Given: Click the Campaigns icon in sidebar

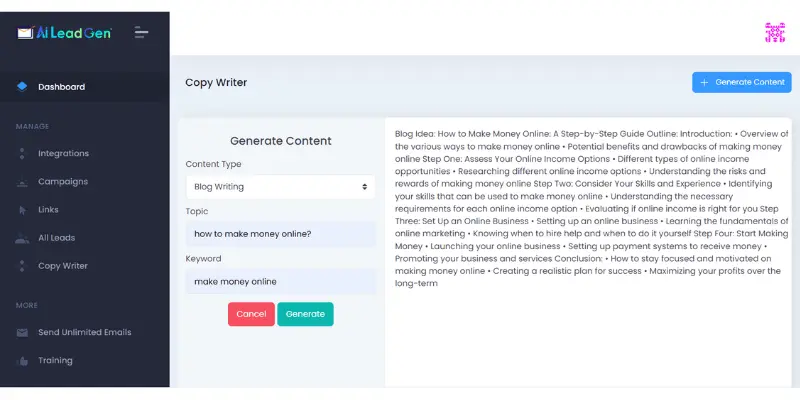Looking at the screenshot, I should [x=22, y=182].
